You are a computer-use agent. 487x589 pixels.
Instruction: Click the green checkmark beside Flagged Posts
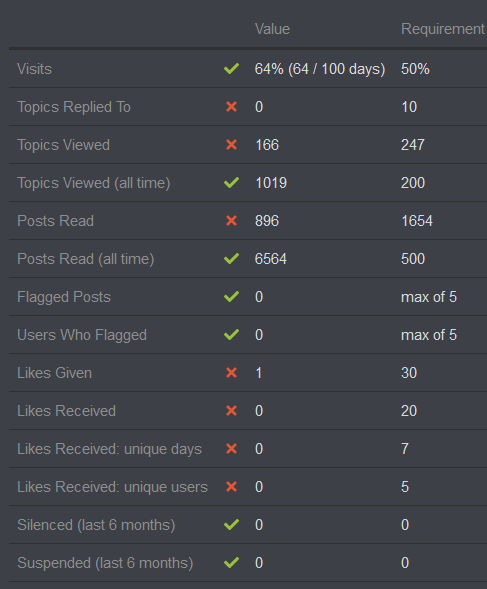tap(231, 297)
